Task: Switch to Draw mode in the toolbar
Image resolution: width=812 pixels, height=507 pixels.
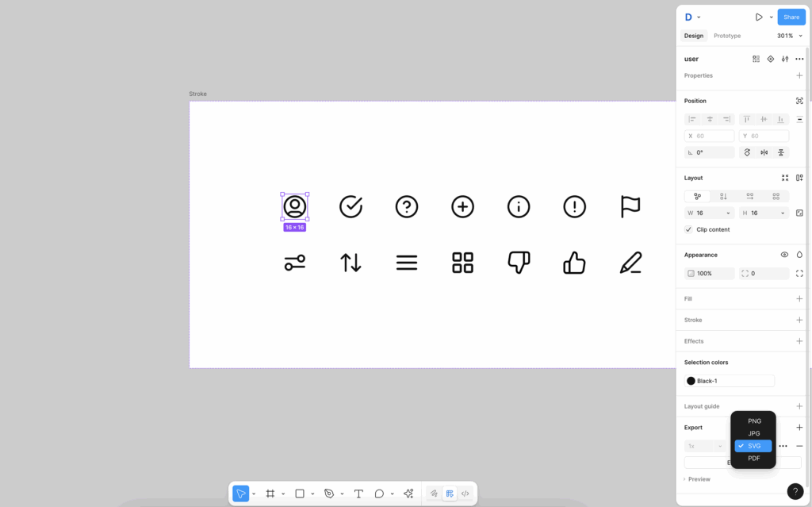Action: 434,494
